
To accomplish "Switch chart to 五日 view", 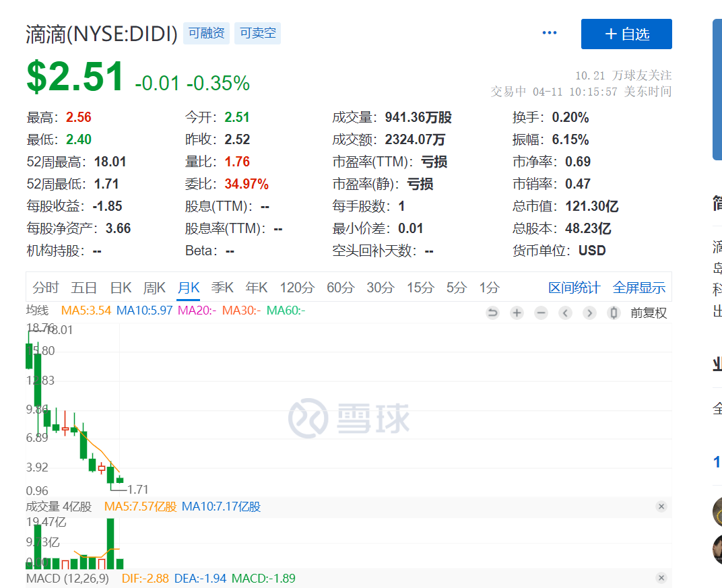I will click(84, 288).
